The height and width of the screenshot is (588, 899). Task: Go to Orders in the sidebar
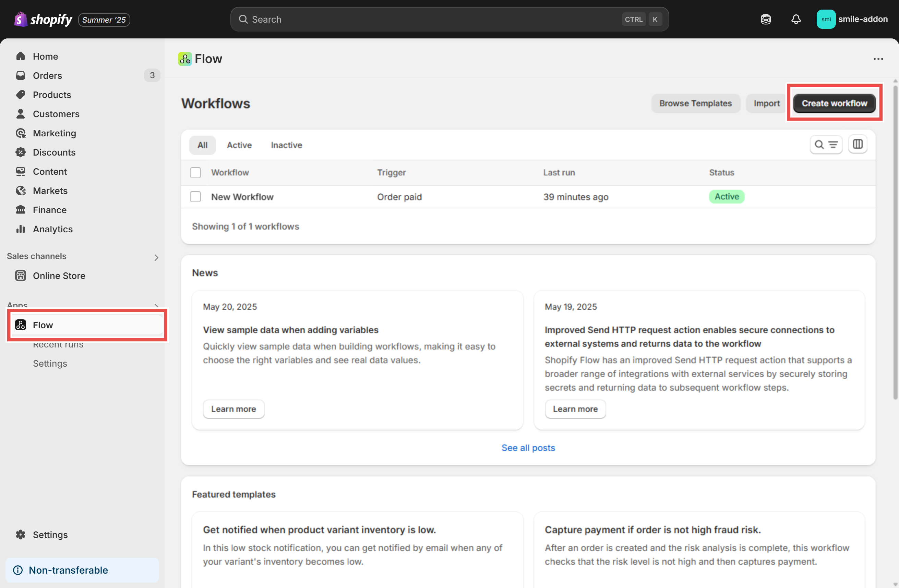tap(47, 75)
